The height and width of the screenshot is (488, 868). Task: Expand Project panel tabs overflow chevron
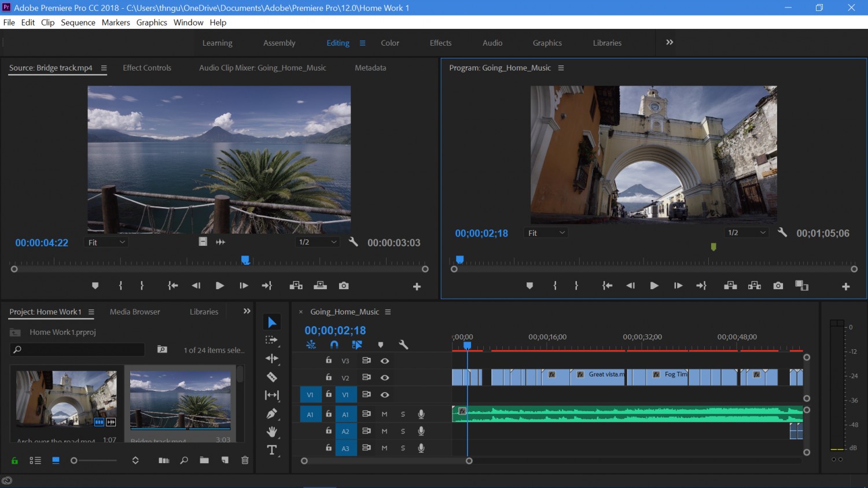point(247,311)
